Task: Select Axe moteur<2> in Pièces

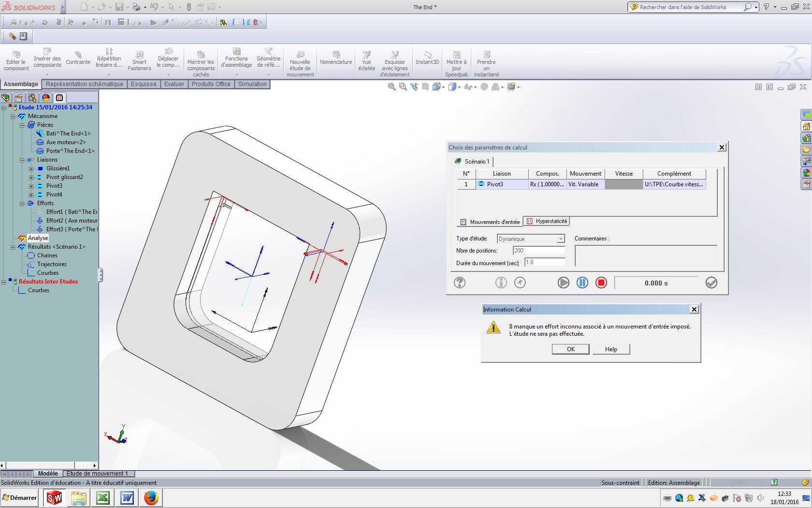Action: point(66,142)
